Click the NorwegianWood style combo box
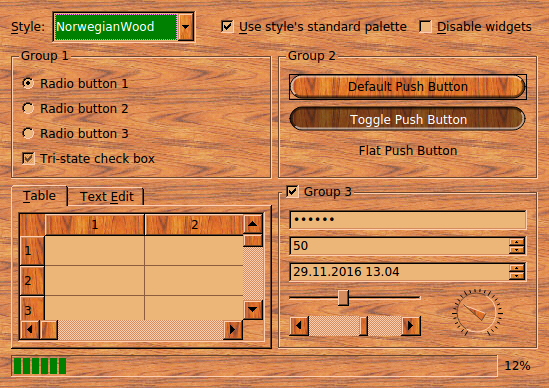This screenshot has width=549, height=388. 123,27
